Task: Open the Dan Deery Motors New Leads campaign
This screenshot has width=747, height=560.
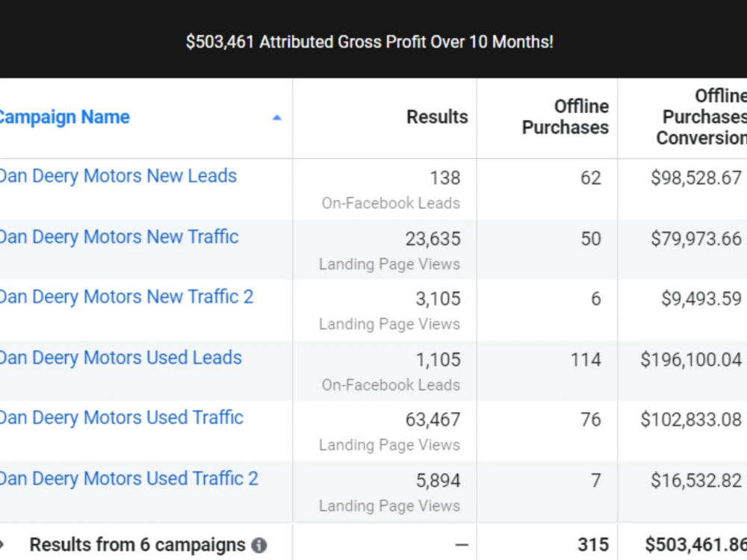Action: (118, 176)
